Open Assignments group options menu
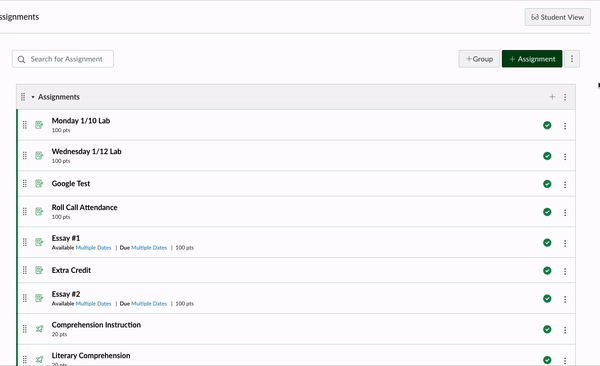600x366 pixels. 565,97
